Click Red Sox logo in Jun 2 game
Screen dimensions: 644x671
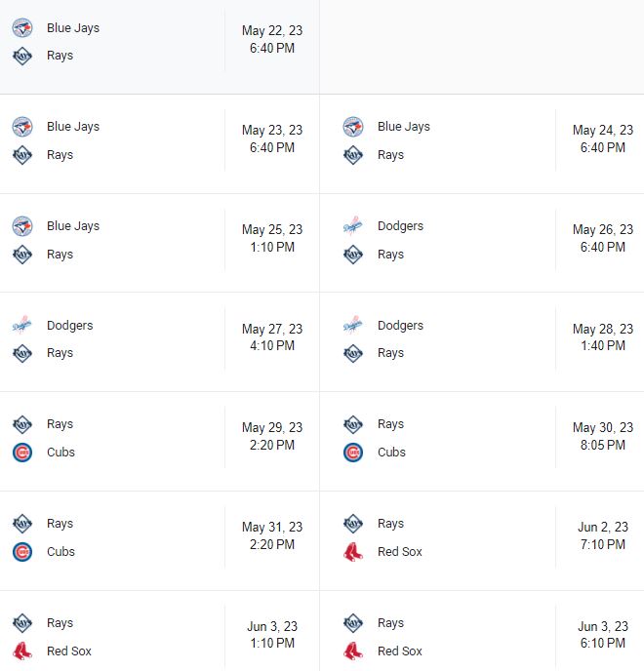pos(353,552)
